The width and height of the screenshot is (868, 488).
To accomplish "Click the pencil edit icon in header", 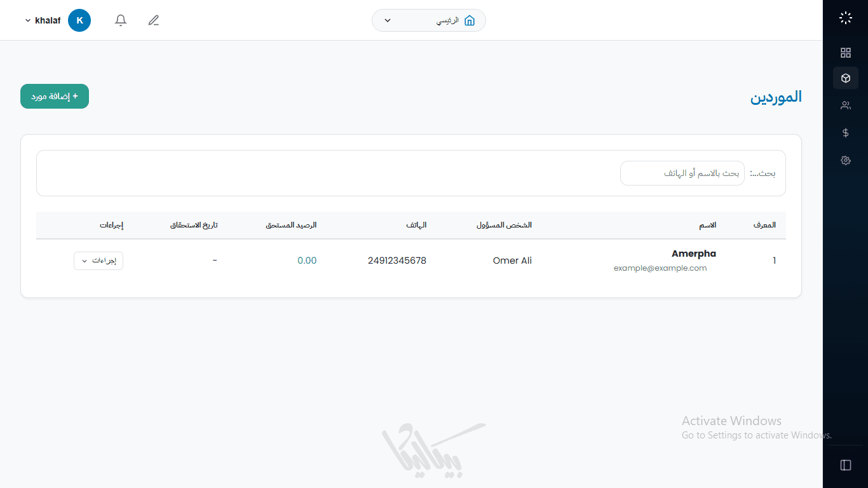I will 153,20.
